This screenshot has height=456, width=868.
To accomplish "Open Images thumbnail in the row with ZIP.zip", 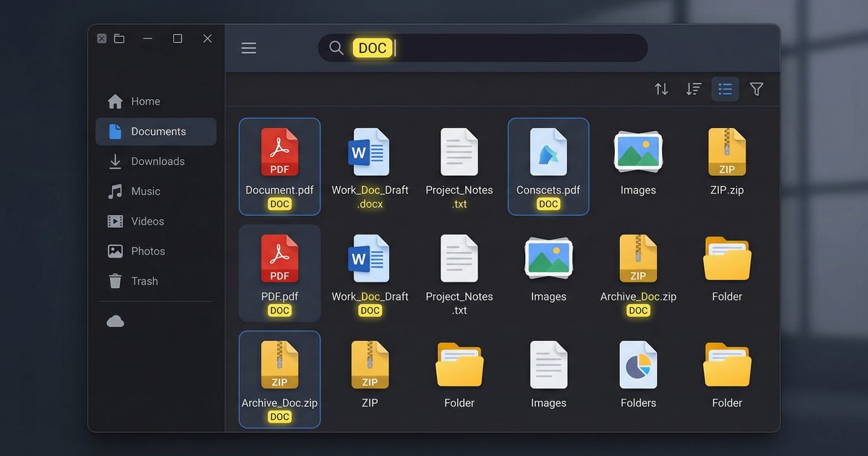I will click(638, 163).
